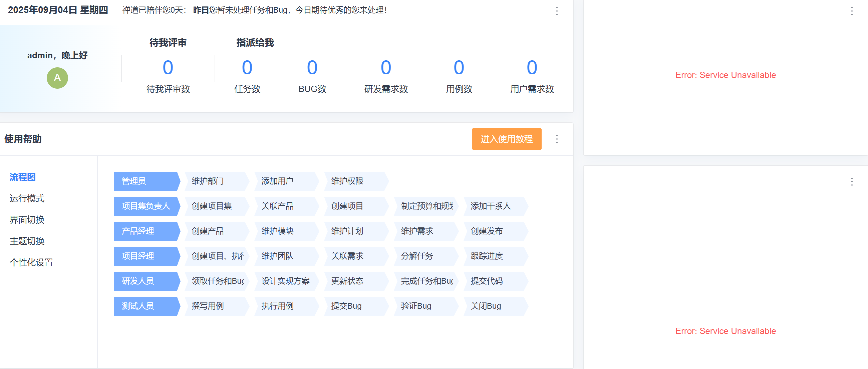Select the 管理员 role arrow
This screenshot has height=369, width=868.
click(146, 181)
